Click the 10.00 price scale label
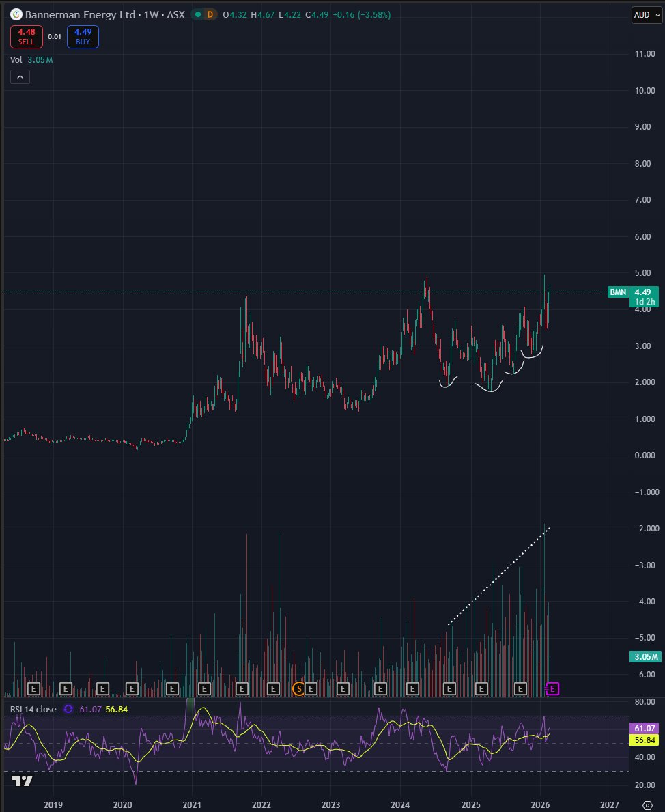The height and width of the screenshot is (812, 665). pos(645,91)
